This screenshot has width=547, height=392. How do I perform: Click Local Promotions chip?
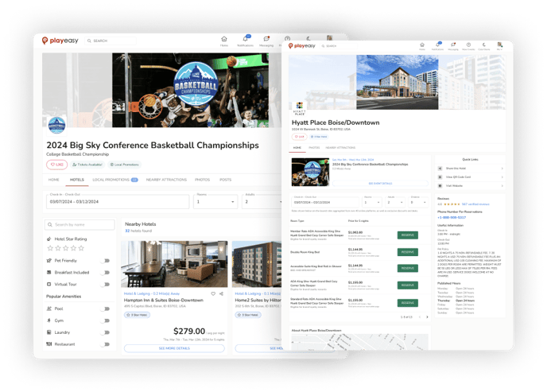pyautogui.click(x=125, y=165)
